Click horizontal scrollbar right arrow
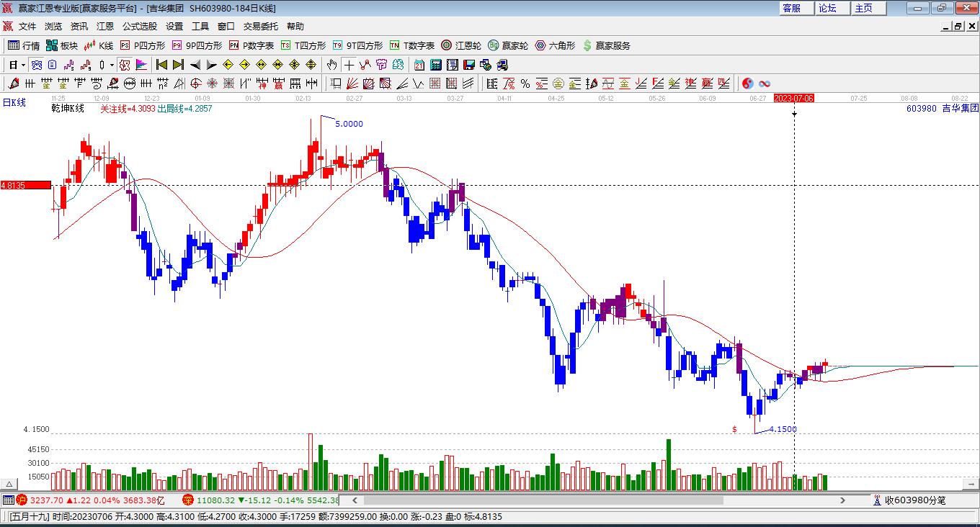Image resolution: width=980 pixels, height=527 pixels. [x=843, y=500]
